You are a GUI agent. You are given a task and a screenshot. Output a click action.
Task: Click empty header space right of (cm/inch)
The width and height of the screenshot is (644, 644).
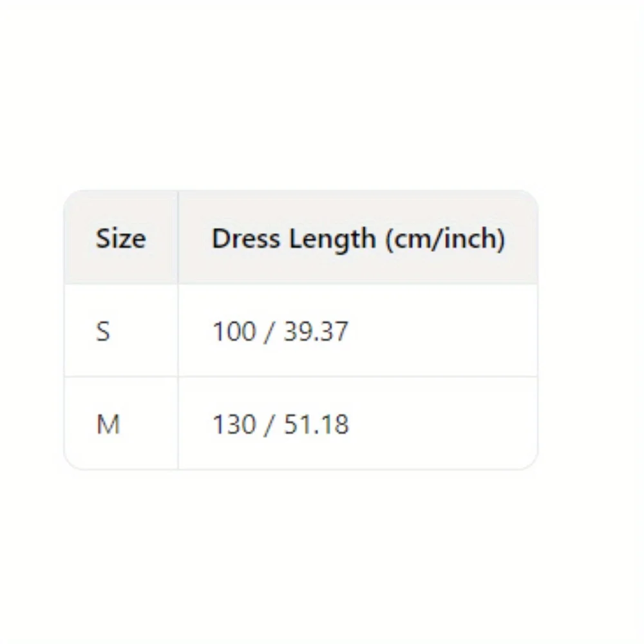click(x=522, y=239)
